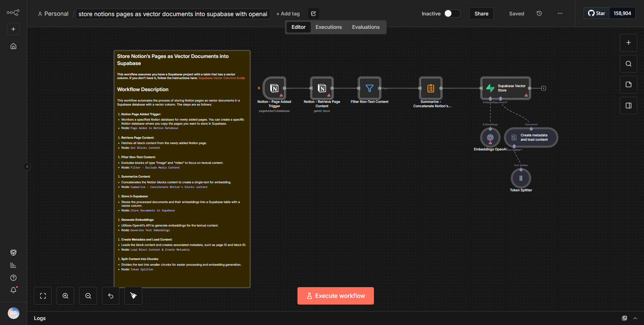The width and height of the screenshot is (644, 325).
Task: Select the Personal project breadcrumb
Action: click(53, 14)
